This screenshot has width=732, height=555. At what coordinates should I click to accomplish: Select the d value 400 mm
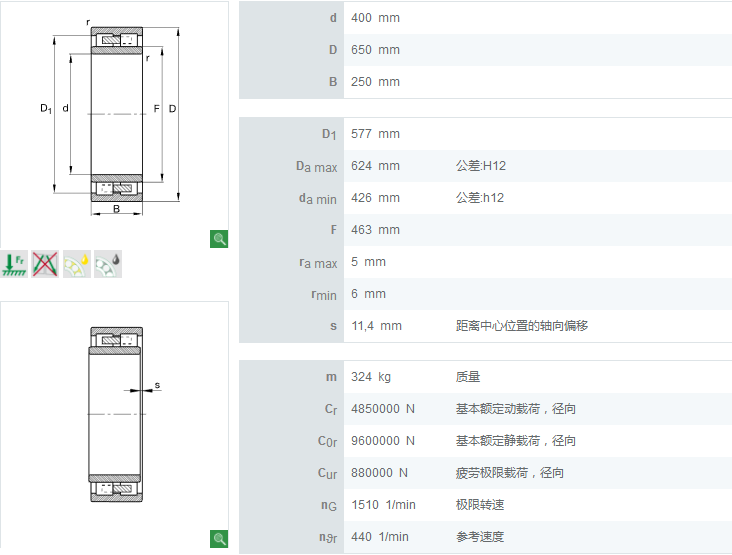[x=375, y=18]
